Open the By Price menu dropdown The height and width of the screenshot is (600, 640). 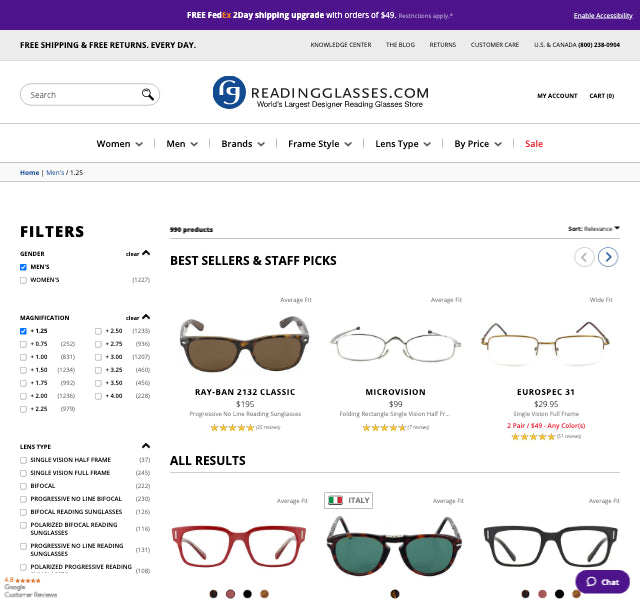coord(478,144)
